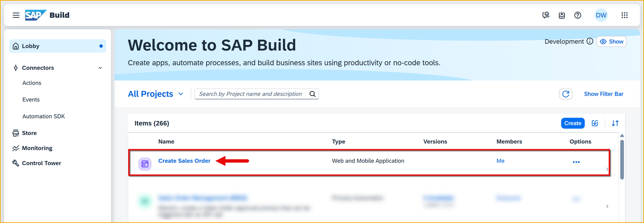The height and width of the screenshot is (223, 644).
Task: Click the import project icon
Action: pos(595,123)
